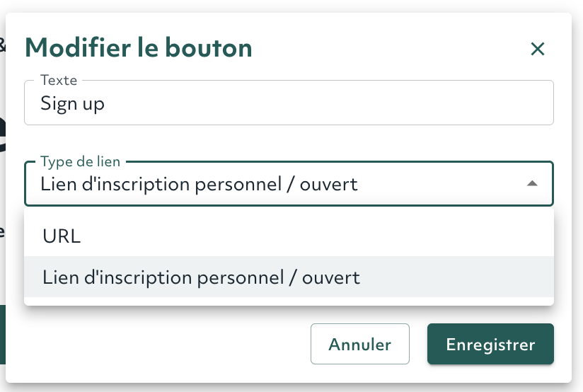
Task: Open the Type de lien combo box
Action: pyautogui.click(x=289, y=183)
